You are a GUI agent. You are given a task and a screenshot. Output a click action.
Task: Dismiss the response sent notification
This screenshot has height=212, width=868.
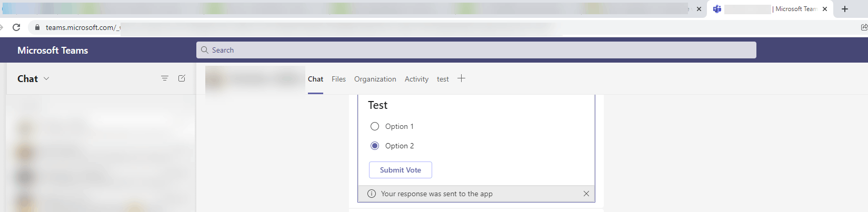586,194
